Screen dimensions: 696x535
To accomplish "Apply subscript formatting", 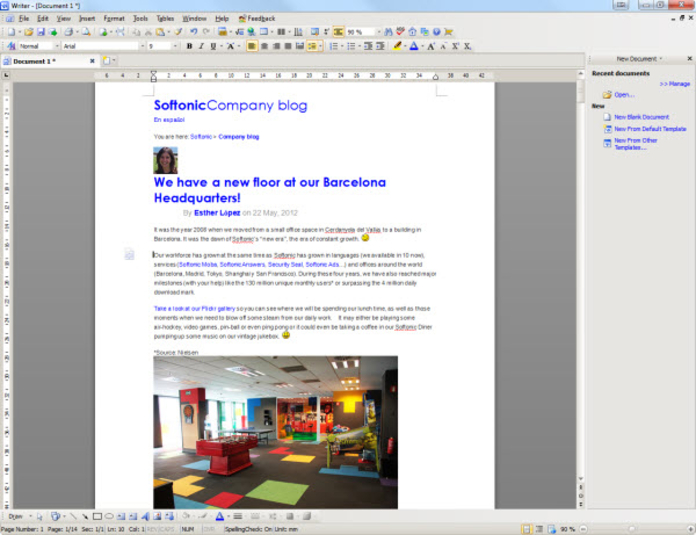I will coord(467,46).
